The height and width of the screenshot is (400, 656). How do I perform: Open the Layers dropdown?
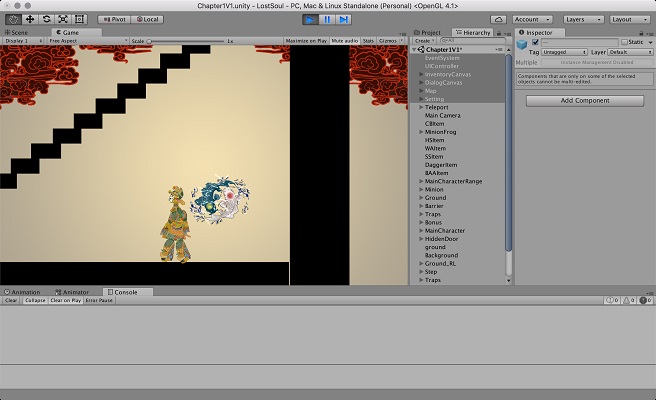point(581,19)
